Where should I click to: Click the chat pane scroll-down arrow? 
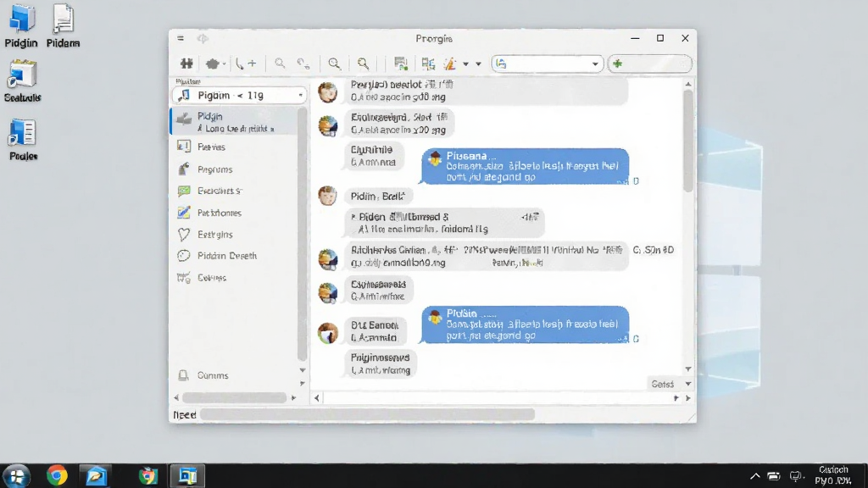click(688, 369)
